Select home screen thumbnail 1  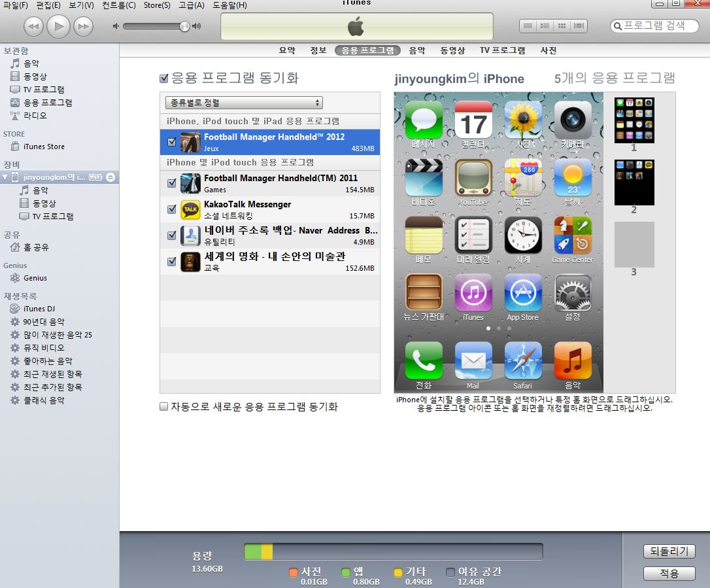[x=634, y=120]
